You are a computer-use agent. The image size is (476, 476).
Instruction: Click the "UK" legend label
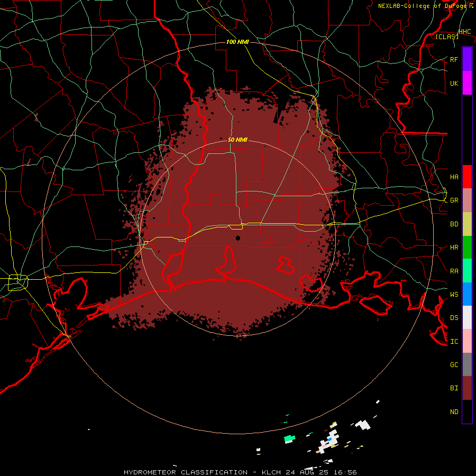coord(454,83)
